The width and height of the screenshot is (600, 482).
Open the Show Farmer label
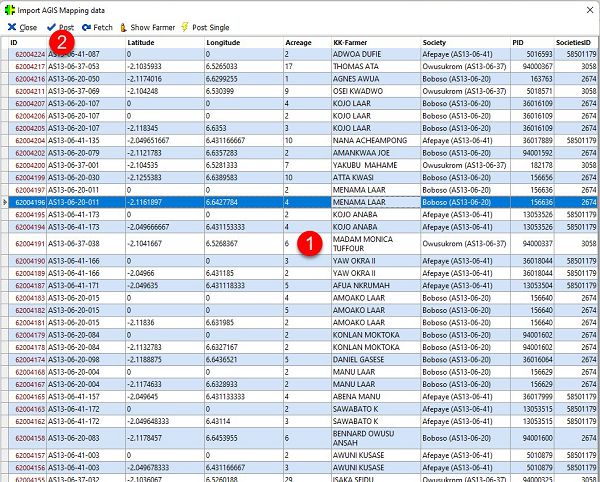152,27
